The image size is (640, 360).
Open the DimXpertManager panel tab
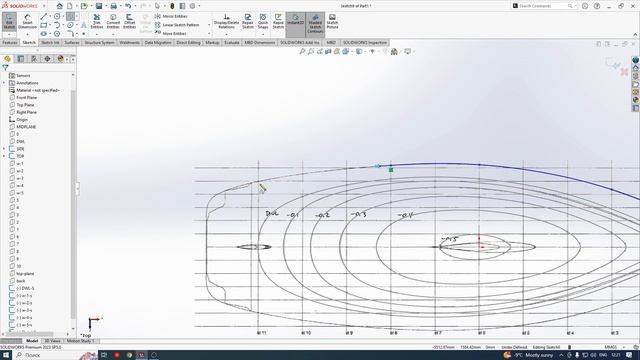click(47, 59)
